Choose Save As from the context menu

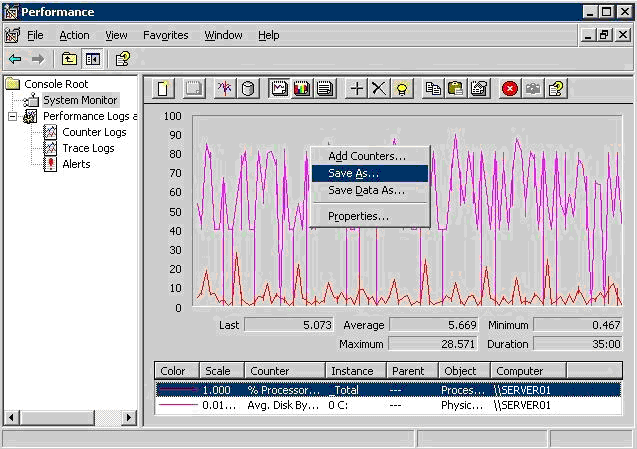coord(353,173)
